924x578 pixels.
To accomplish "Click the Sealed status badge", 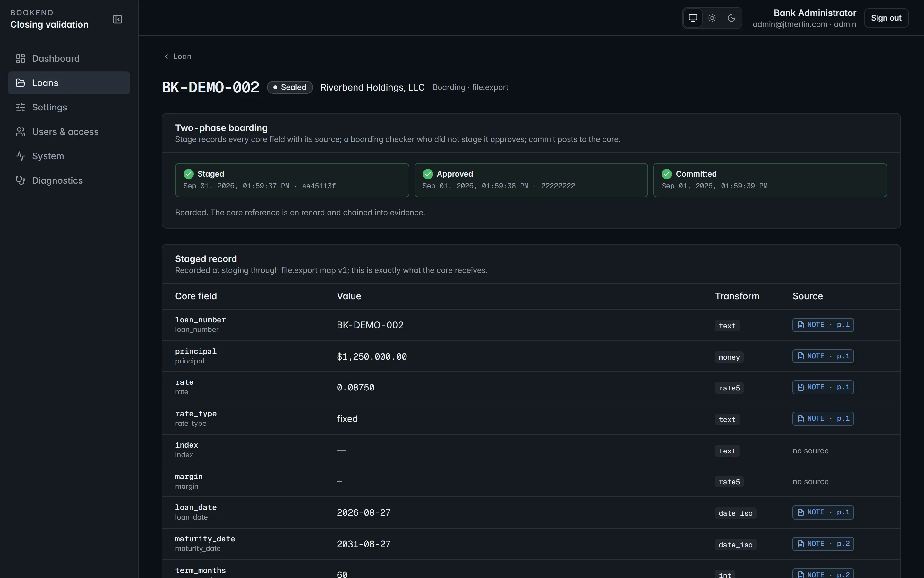I will 290,88.
